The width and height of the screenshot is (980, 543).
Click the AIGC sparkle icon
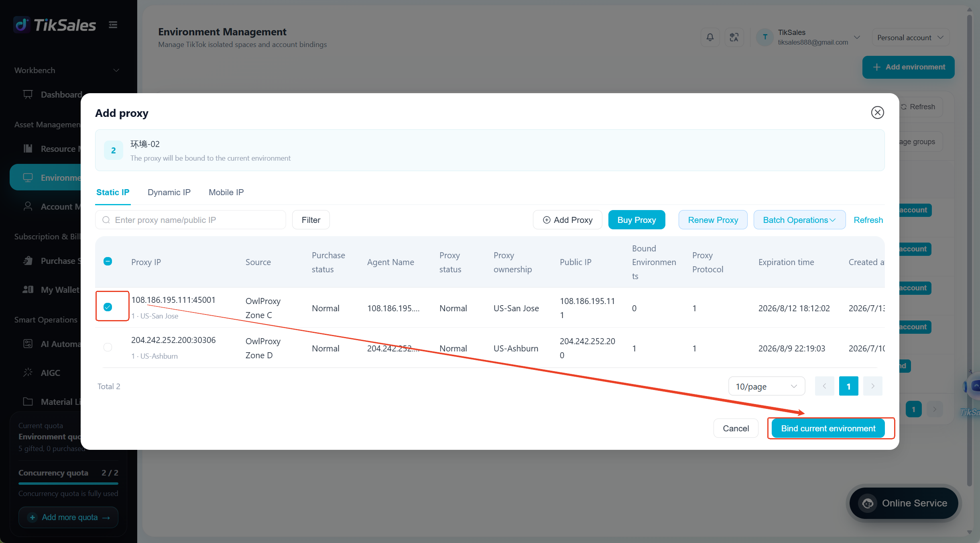click(x=28, y=372)
